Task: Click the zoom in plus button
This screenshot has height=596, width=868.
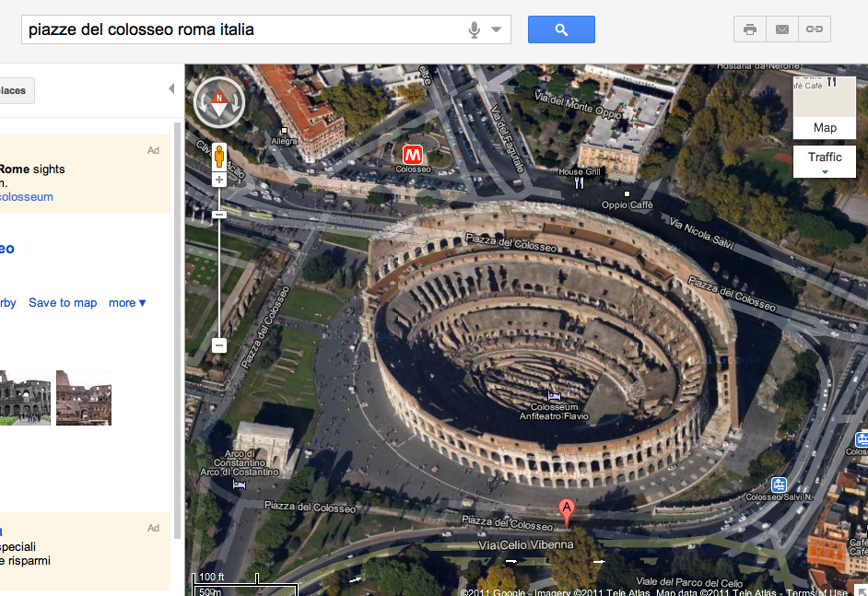Action: [x=219, y=180]
